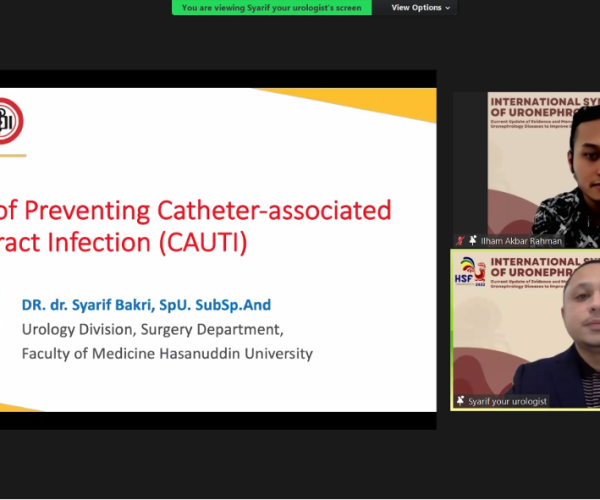Click the blue DR. dr. Syarif Bakri name
Viewport: 600px width, 500px height.
click(x=147, y=305)
